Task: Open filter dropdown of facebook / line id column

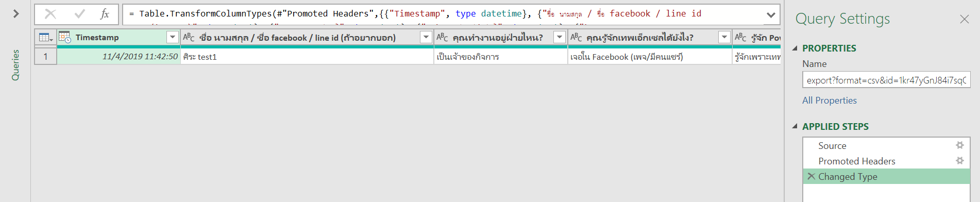Action: [426, 37]
